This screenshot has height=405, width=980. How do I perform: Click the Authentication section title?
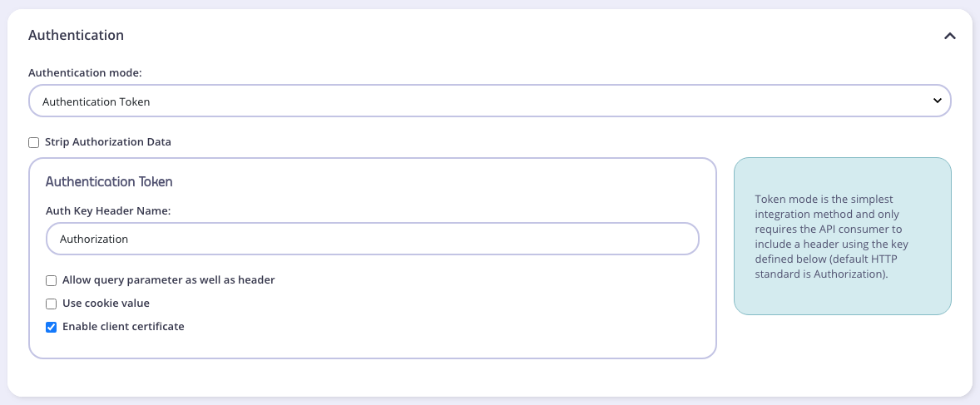pyautogui.click(x=76, y=35)
